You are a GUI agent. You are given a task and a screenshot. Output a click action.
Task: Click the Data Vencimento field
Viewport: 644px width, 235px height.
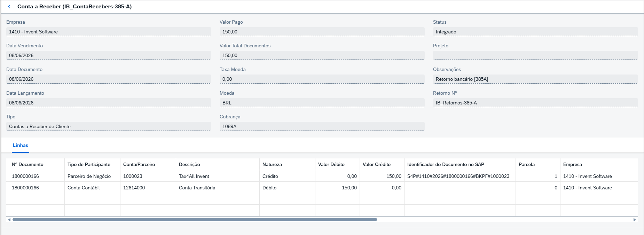(109, 55)
